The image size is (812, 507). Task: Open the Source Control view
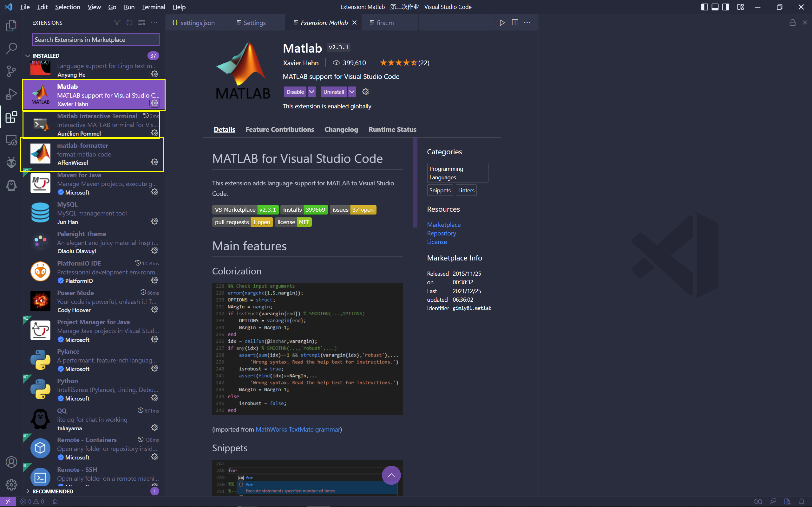click(11, 71)
